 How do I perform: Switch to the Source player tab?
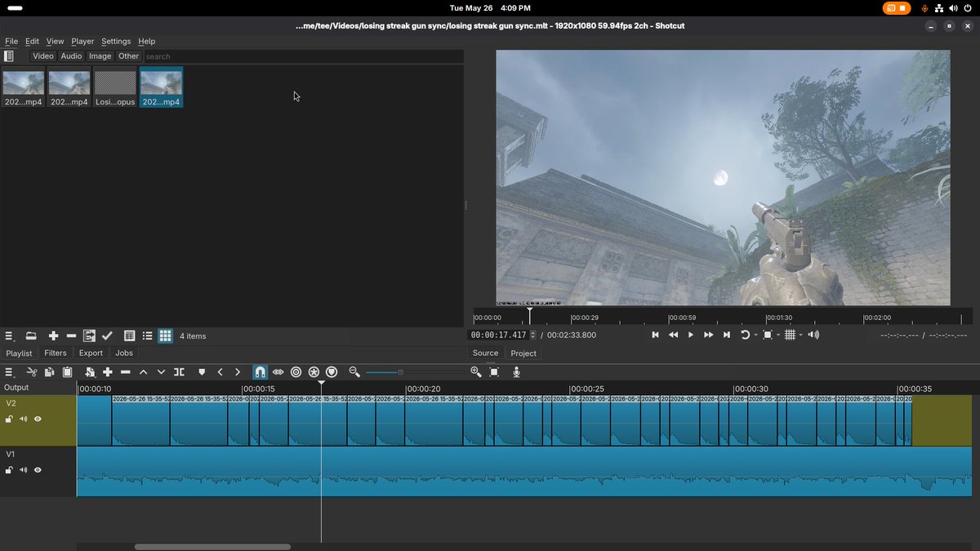pyautogui.click(x=485, y=353)
